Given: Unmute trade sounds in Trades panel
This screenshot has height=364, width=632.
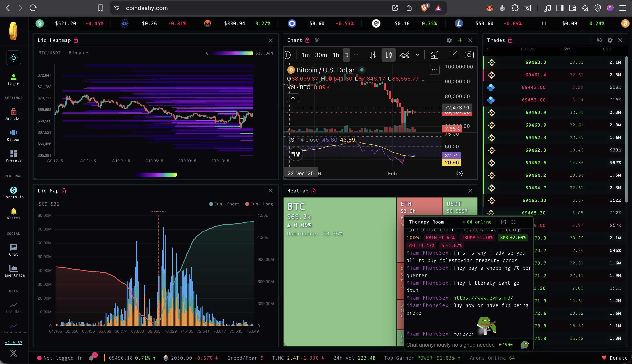Looking at the screenshot, I should pyautogui.click(x=599, y=40).
